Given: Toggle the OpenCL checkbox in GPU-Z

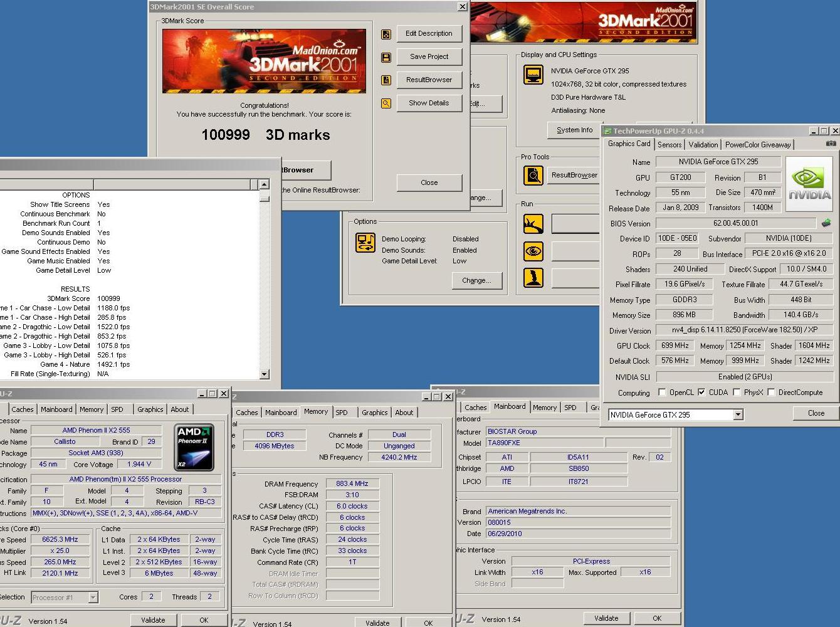Looking at the screenshot, I should pyautogui.click(x=662, y=393).
